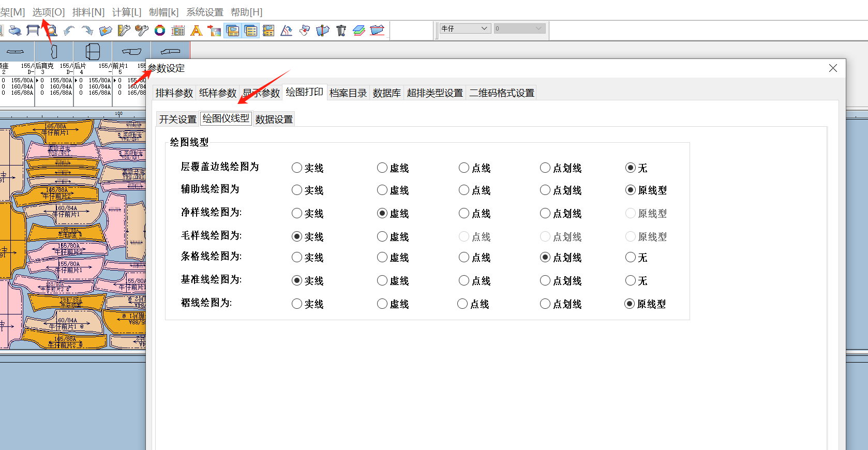Click the undo arrow icon
868x450 pixels.
pyautogui.click(x=69, y=31)
